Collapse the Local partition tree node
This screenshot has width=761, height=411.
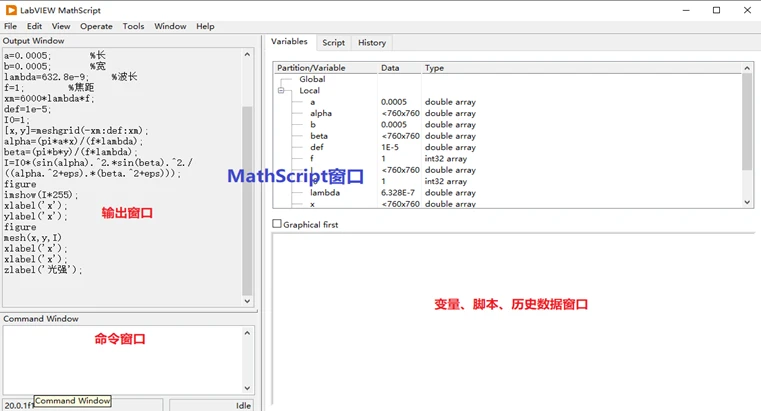tap(281, 91)
